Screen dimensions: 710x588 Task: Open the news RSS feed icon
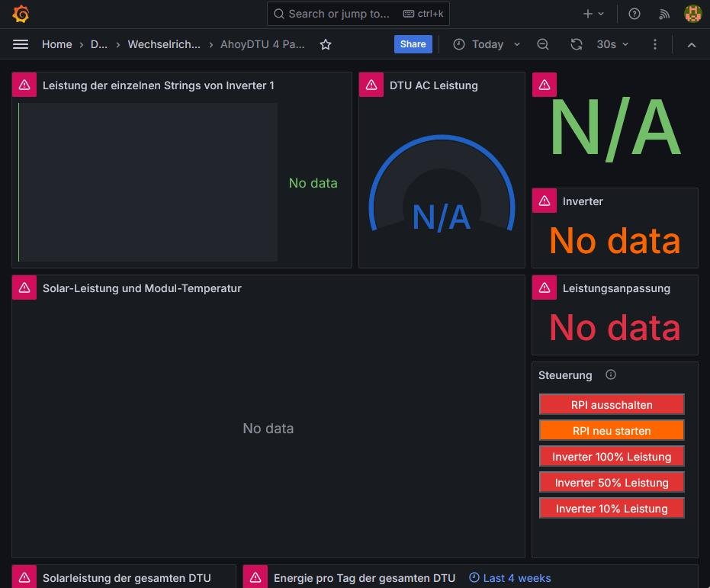click(x=664, y=14)
